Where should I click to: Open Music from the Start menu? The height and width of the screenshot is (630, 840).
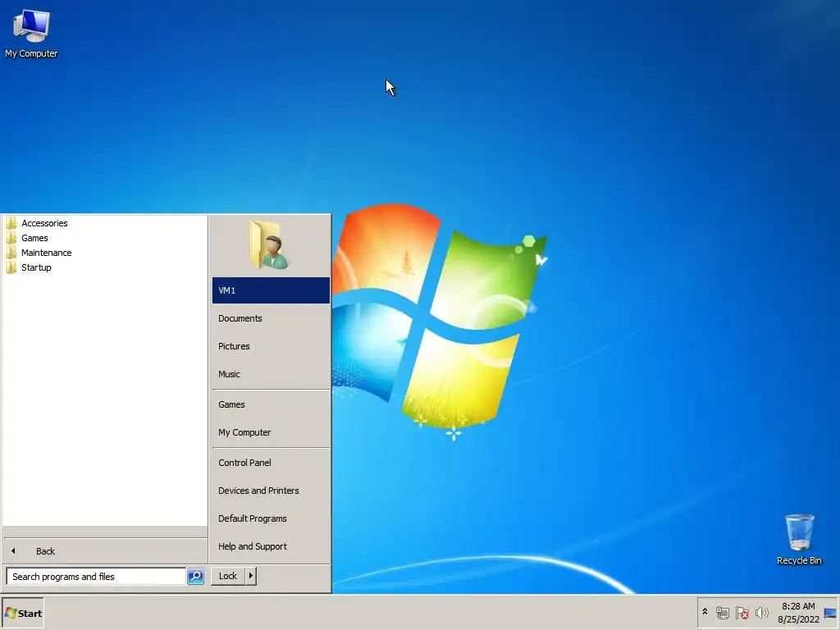pos(271,374)
